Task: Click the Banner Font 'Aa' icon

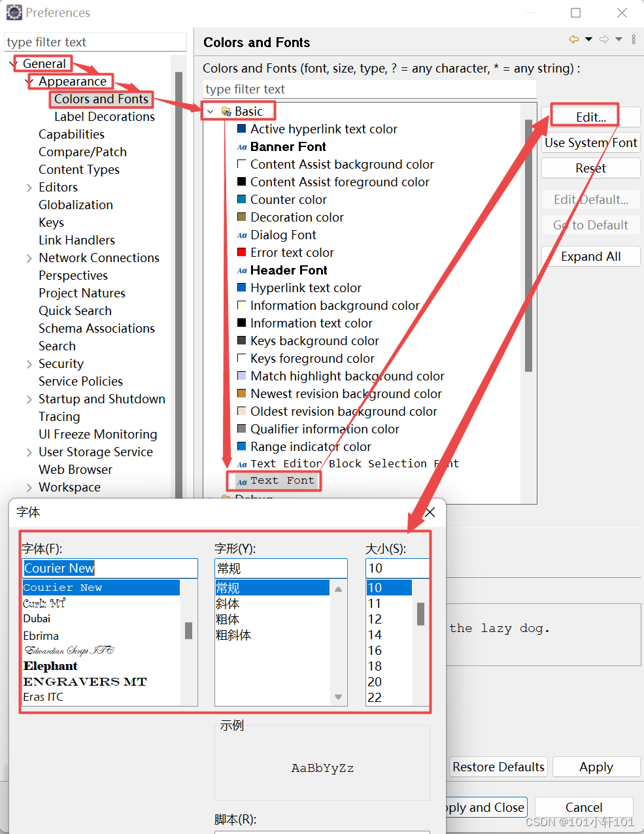Action: click(x=242, y=147)
